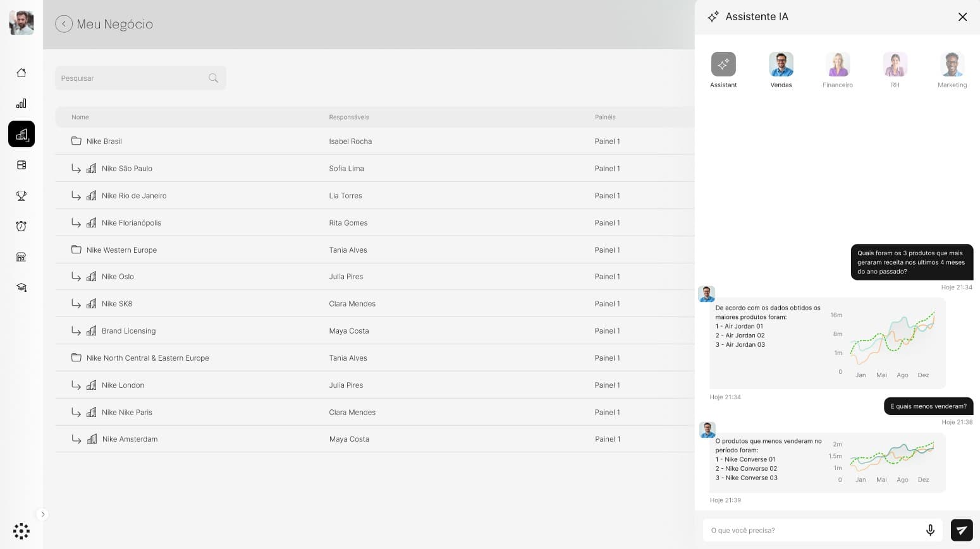The width and height of the screenshot is (980, 549).
Task: Close the Assistente IA panel
Action: (962, 17)
